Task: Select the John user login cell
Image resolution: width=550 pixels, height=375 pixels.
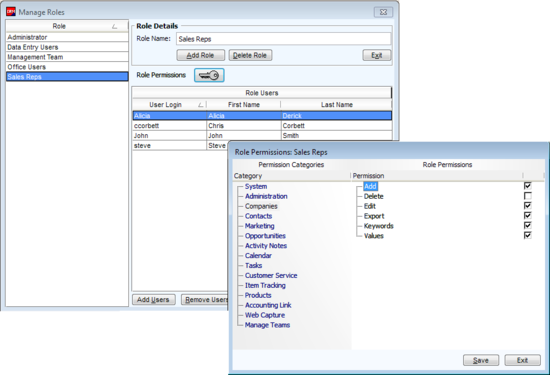Action: click(x=169, y=135)
